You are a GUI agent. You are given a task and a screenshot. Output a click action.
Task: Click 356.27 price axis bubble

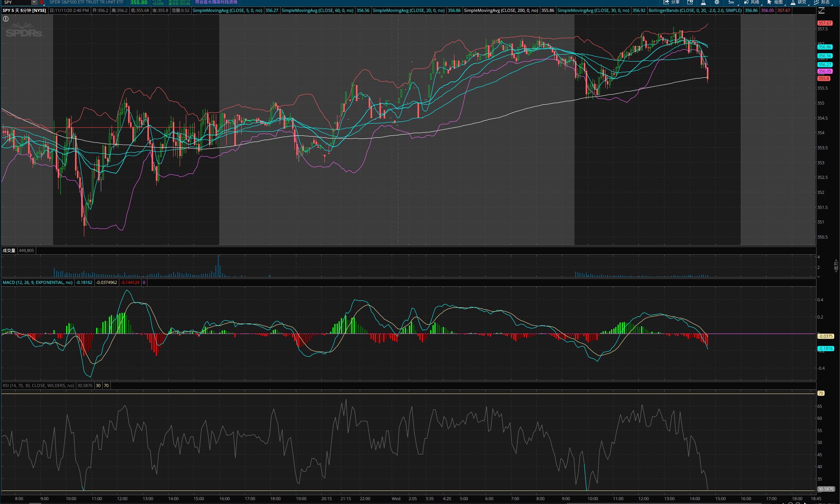point(825,65)
